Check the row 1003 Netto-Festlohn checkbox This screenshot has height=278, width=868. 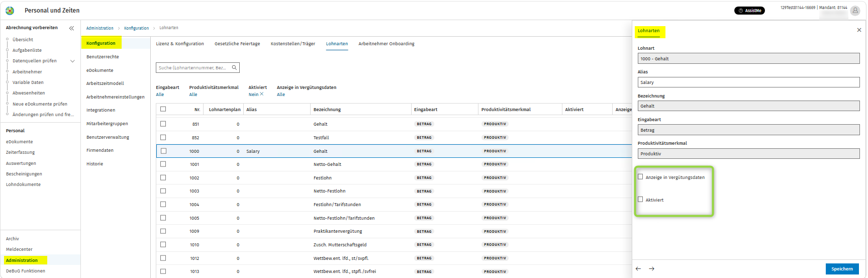(x=163, y=191)
